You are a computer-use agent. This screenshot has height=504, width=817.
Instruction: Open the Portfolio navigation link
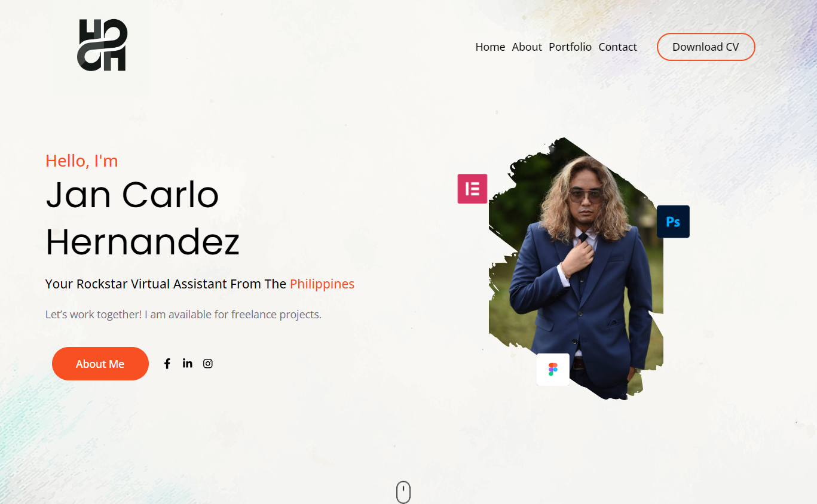pos(570,47)
